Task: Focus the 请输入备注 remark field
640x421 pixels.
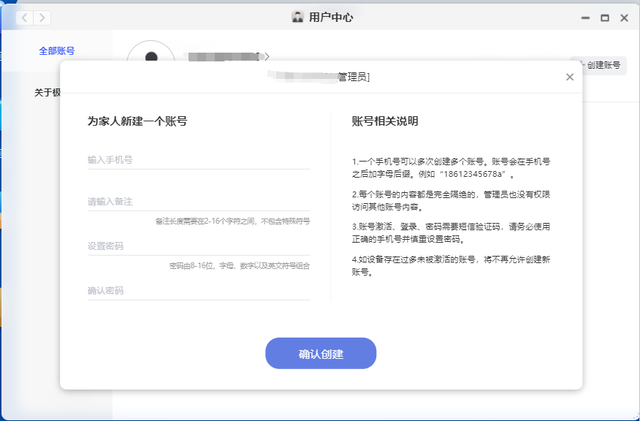Action: (x=198, y=202)
